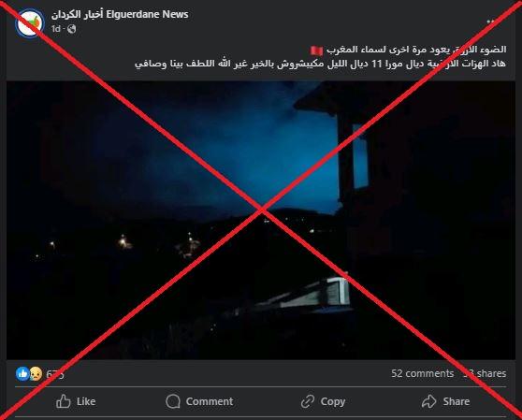
Task: View the reactions count list
Action: (54, 374)
